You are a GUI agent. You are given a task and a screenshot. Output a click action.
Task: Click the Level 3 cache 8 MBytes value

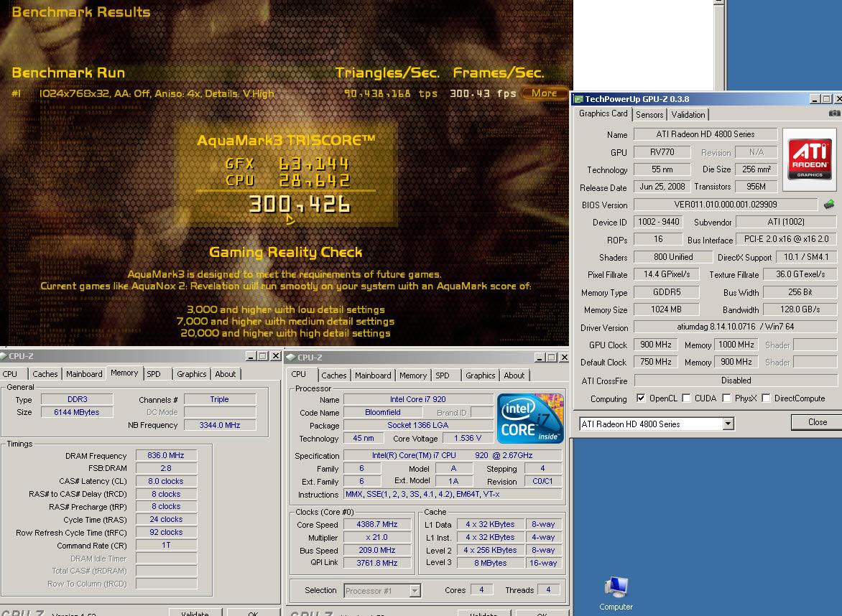[490, 563]
